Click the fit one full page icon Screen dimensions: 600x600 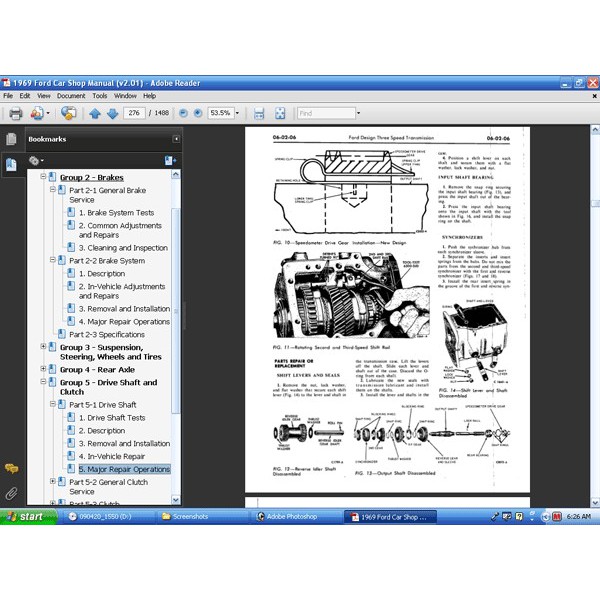pos(280,113)
